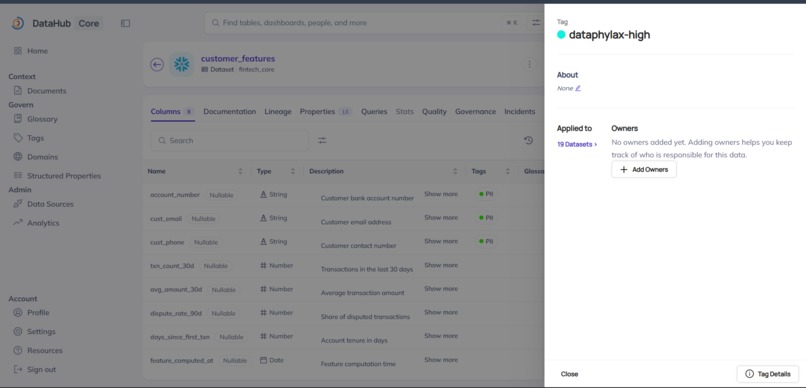806x388 pixels.
Task: Open the dataset three-dot menu
Action: pyautogui.click(x=529, y=64)
